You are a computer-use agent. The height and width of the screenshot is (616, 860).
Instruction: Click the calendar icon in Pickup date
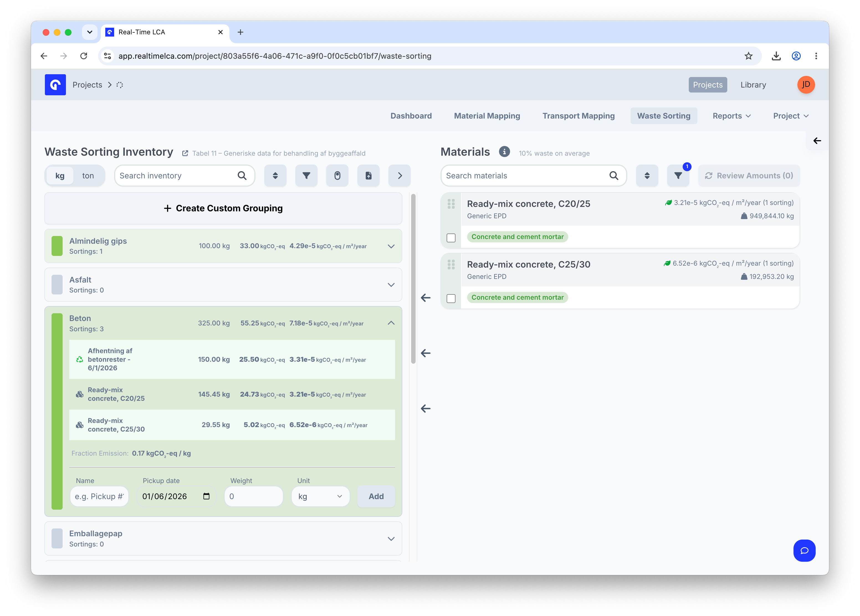pyautogui.click(x=206, y=496)
